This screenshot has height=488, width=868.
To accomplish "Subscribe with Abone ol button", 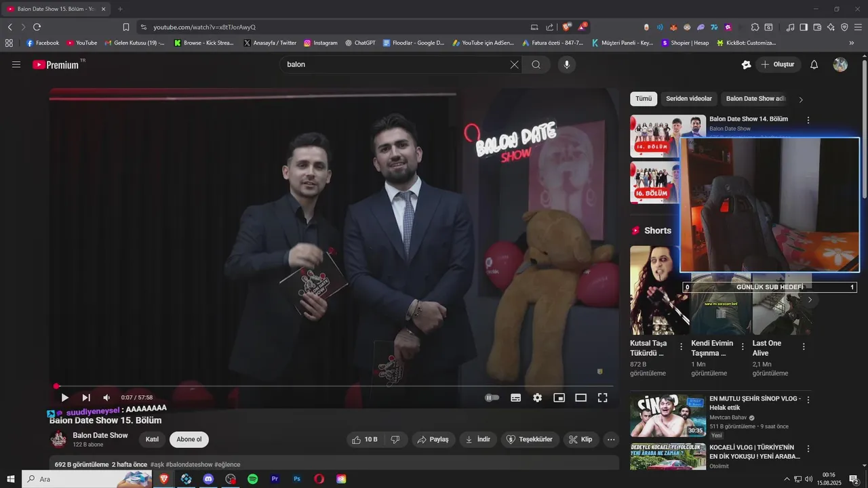I will pyautogui.click(x=189, y=439).
